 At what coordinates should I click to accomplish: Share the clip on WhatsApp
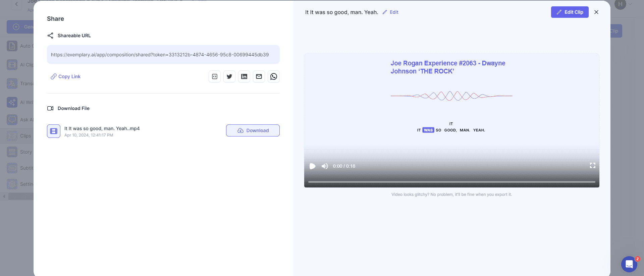(274, 76)
